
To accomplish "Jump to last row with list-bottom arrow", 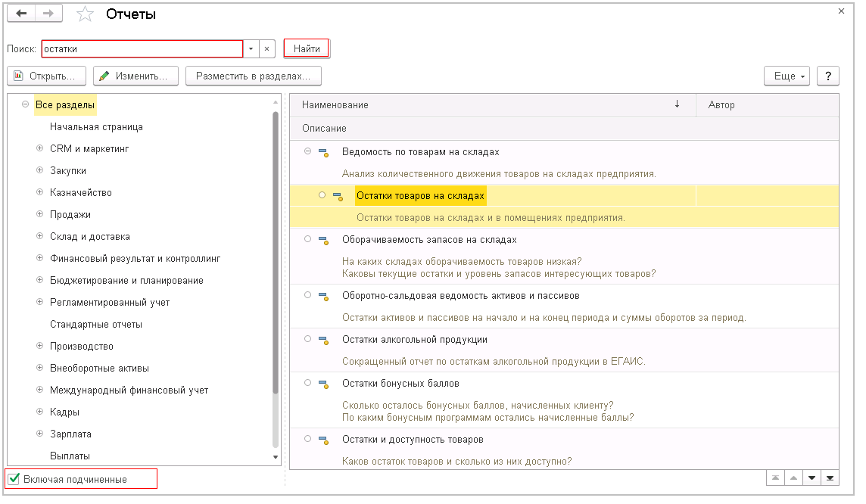I will [830, 478].
